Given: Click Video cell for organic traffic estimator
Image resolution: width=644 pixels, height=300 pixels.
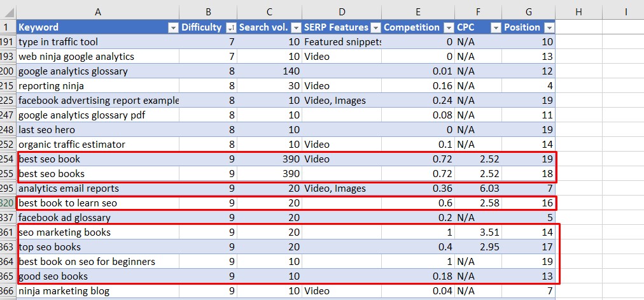Looking at the screenshot, I should click(342, 144).
